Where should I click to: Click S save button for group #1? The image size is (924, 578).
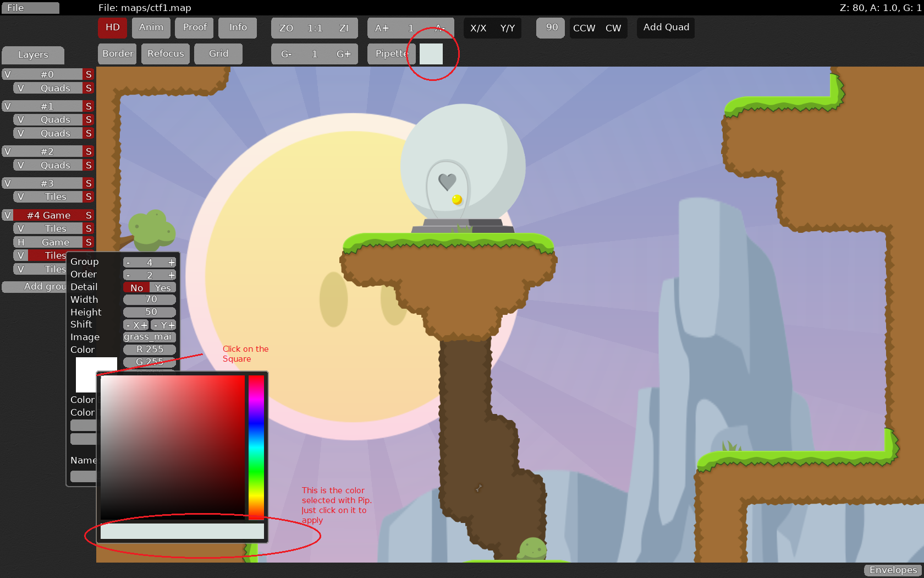tap(89, 106)
